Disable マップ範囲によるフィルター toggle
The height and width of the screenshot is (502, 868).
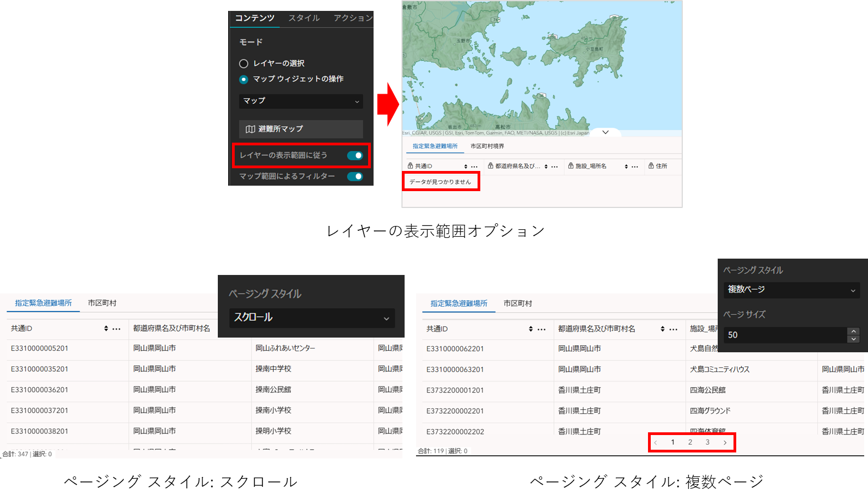tap(355, 176)
